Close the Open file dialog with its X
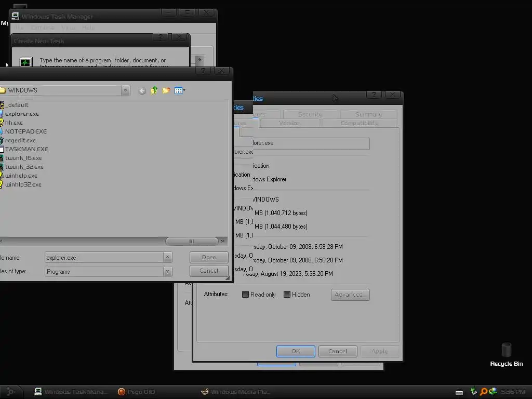 click(221, 71)
